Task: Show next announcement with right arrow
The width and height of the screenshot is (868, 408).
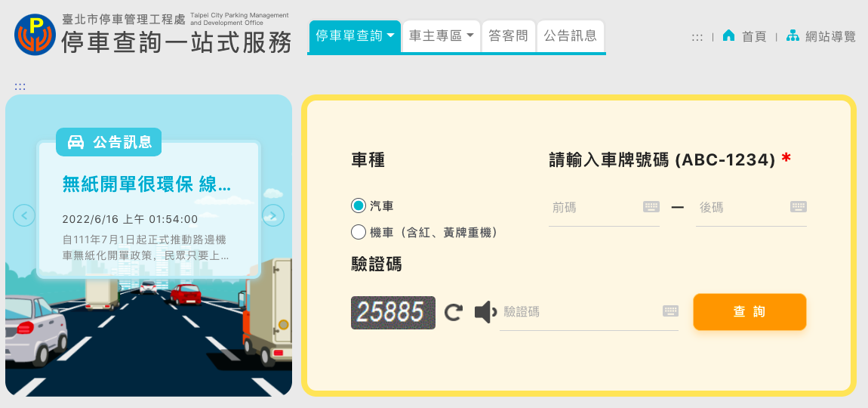Action: [x=273, y=215]
